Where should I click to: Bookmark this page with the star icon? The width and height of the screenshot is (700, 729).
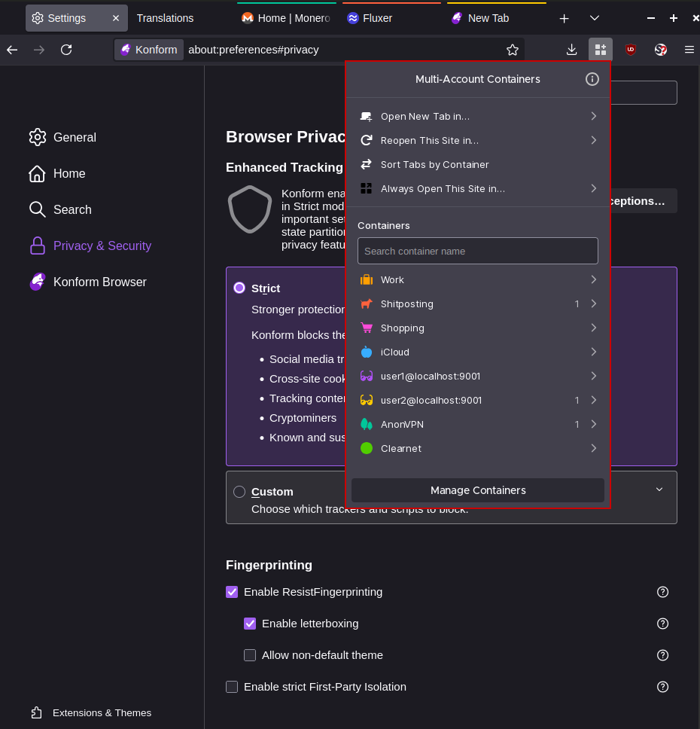(513, 50)
